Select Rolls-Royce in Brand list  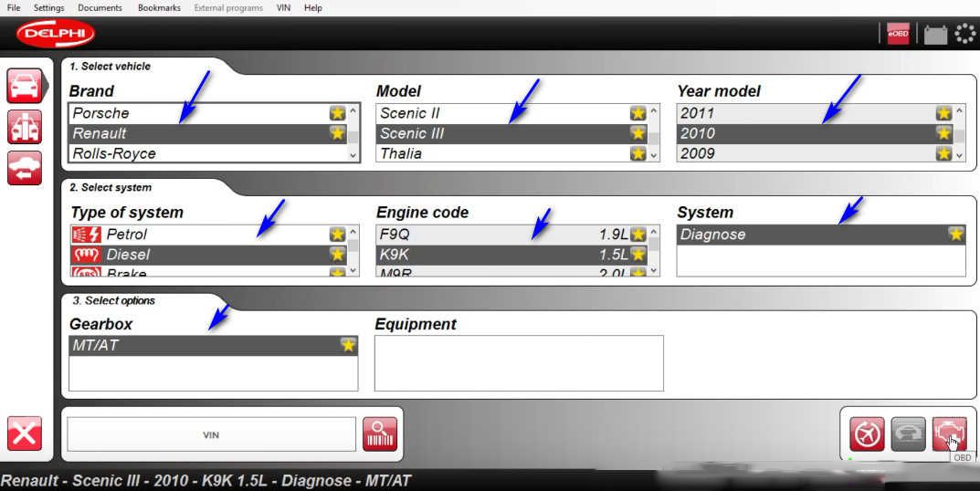(x=208, y=153)
